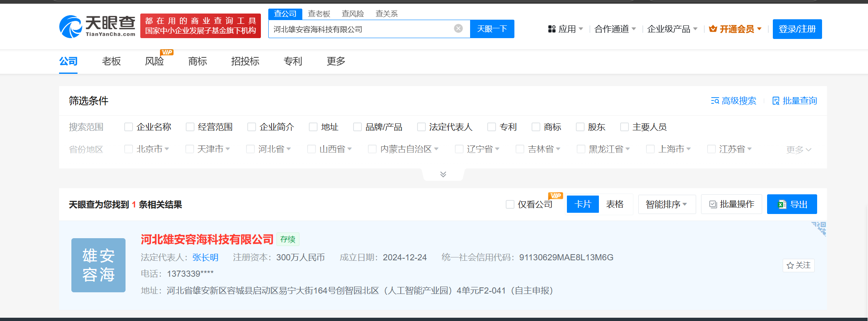Click the 批量操作 button
Image resolution: width=868 pixels, height=321 pixels.
pos(731,204)
